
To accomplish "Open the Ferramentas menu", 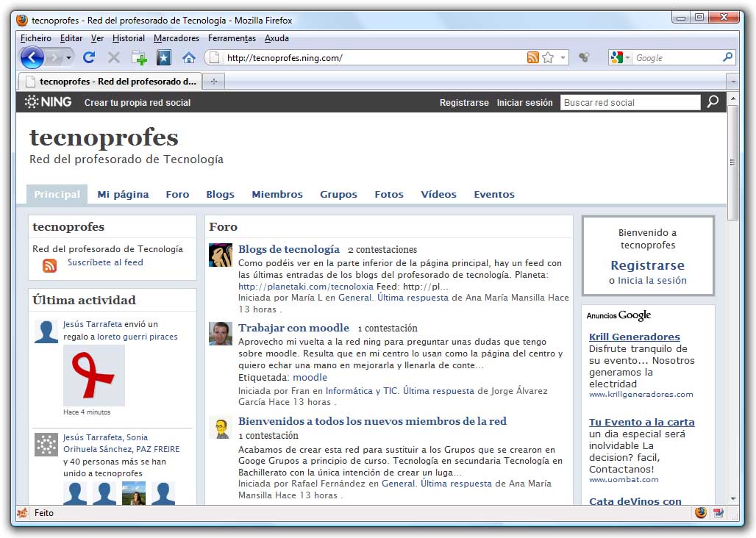I will (x=232, y=38).
